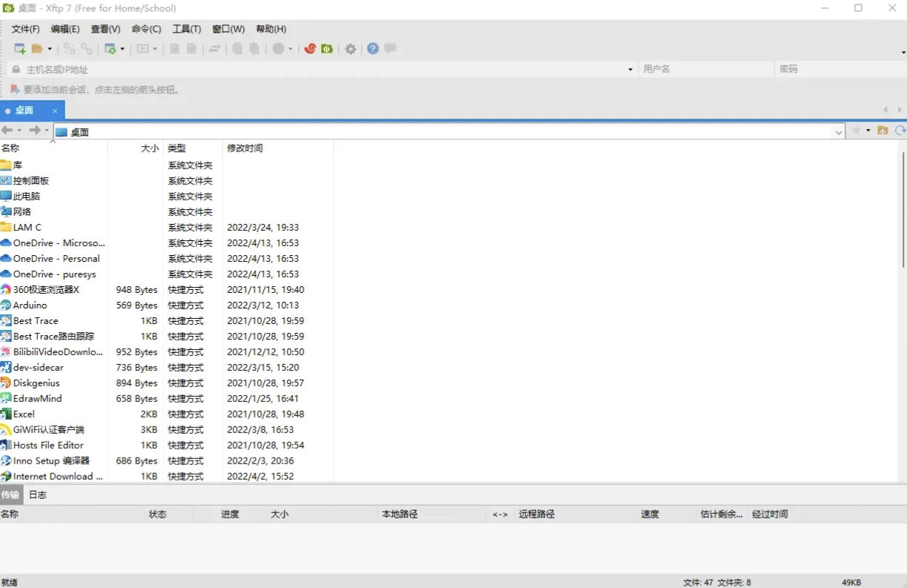Open Help via the blue question mark icon
907x588 pixels.
tap(372, 49)
